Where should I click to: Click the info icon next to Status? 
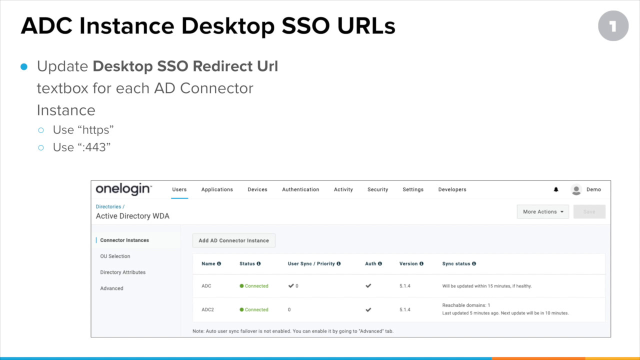click(258, 264)
